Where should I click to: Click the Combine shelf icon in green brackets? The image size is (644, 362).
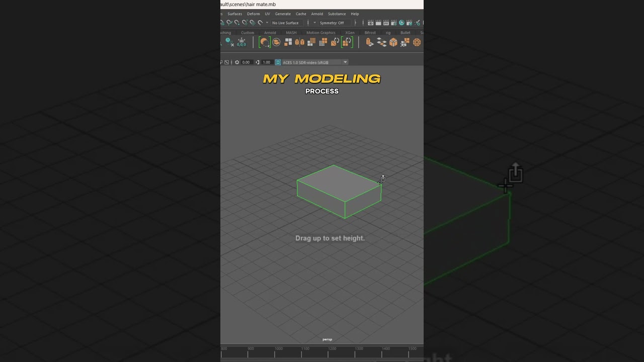pos(265,42)
